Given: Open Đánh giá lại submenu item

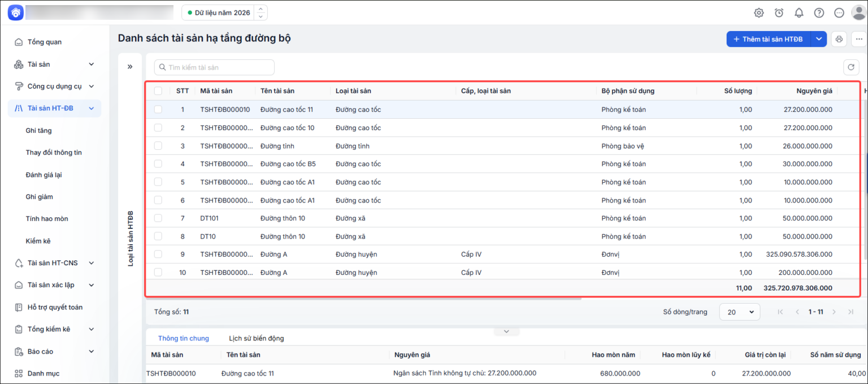Looking at the screenshot, I should (44, 175).
